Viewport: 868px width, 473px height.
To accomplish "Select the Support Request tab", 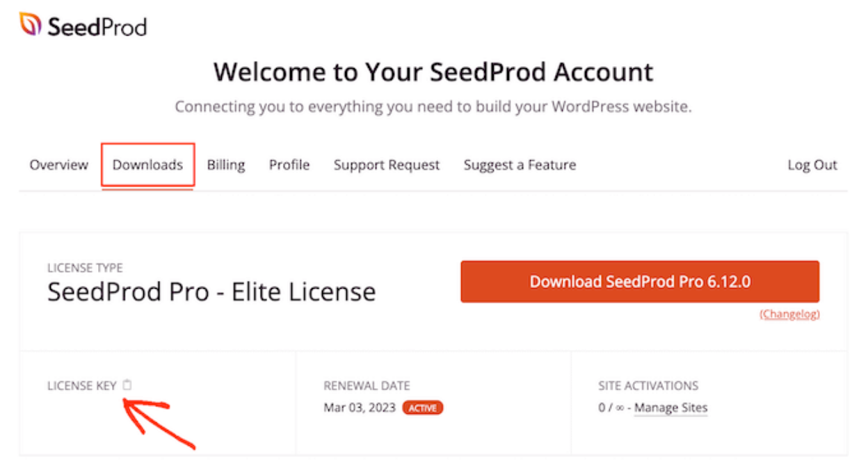I will [x=387, y=165].
